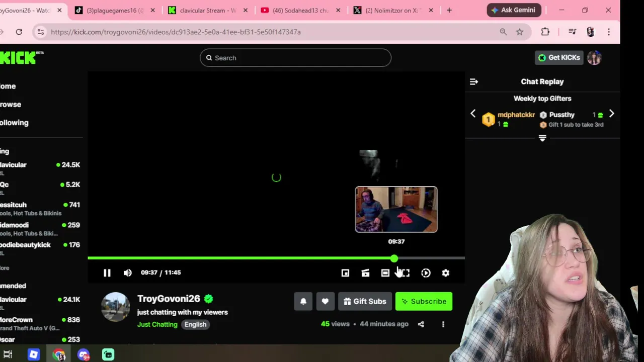644x362 pixels.
Task: Open the Chrome extensions puzzle icon
Action: click(x=545, y=32)
